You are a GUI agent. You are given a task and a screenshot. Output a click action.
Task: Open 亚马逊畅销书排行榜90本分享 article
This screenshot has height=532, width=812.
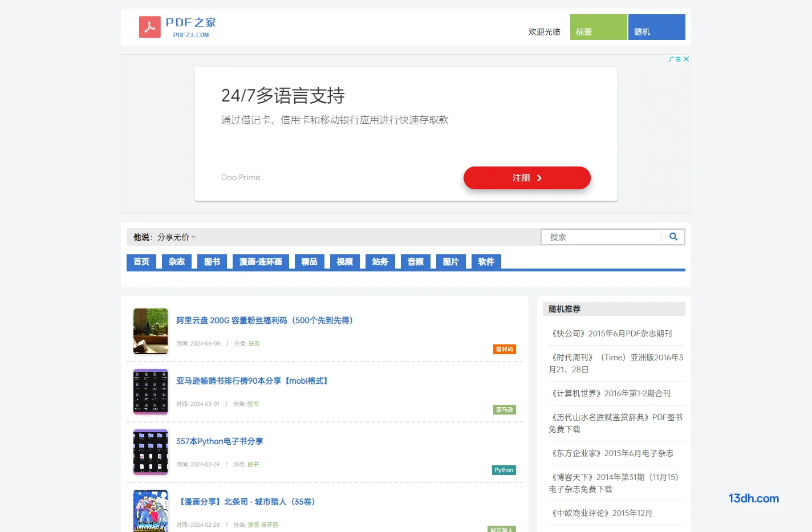click(x=253, y=381)
